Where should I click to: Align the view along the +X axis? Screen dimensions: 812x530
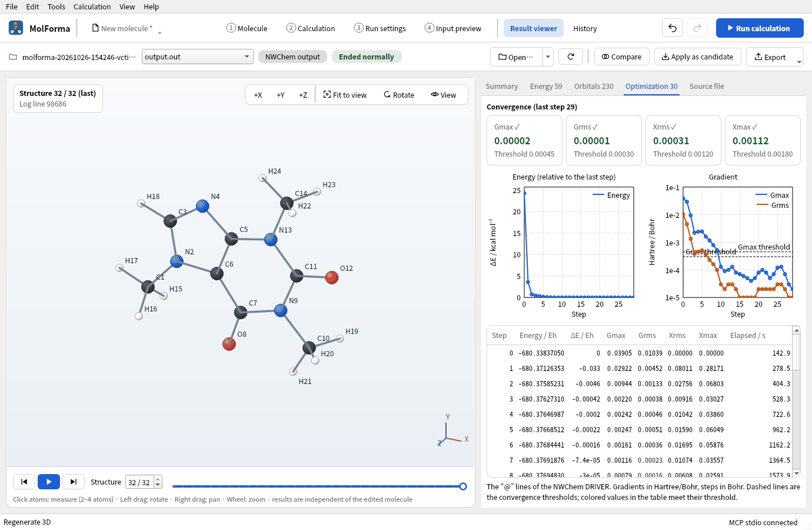[x=258, y=95]
